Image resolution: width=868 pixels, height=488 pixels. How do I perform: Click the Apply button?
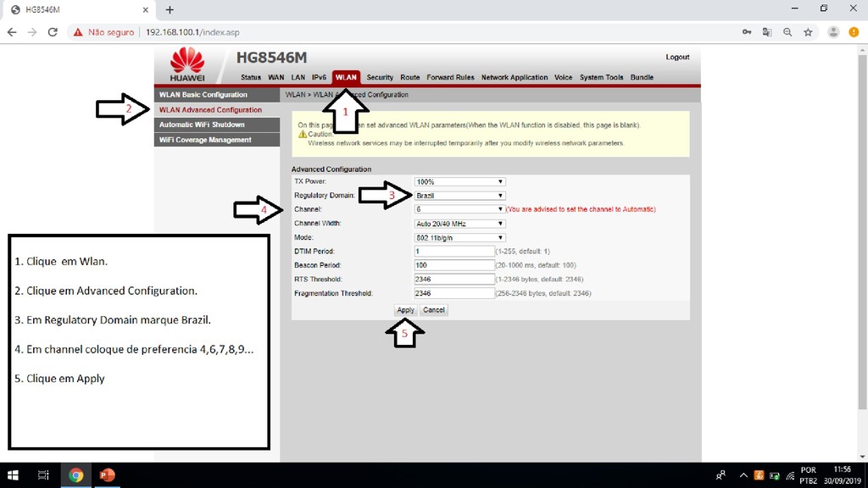(x=405, y=310)
